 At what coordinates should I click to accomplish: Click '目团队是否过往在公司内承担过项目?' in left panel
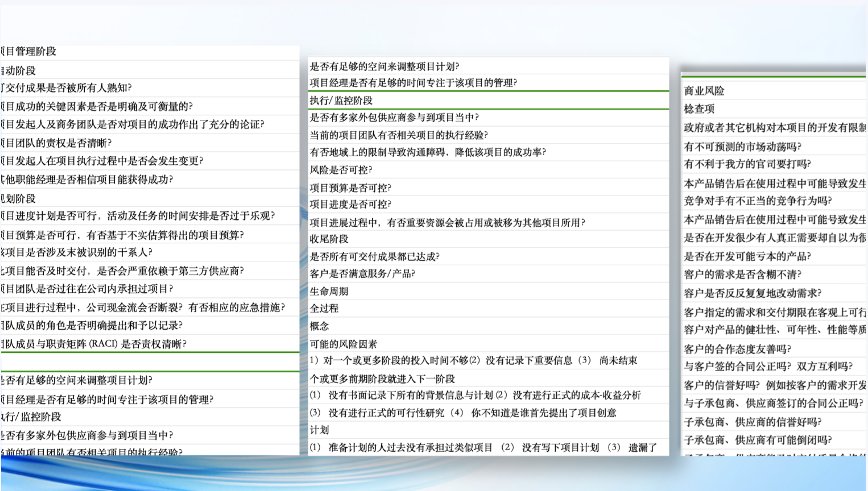(x=87, y=289)
